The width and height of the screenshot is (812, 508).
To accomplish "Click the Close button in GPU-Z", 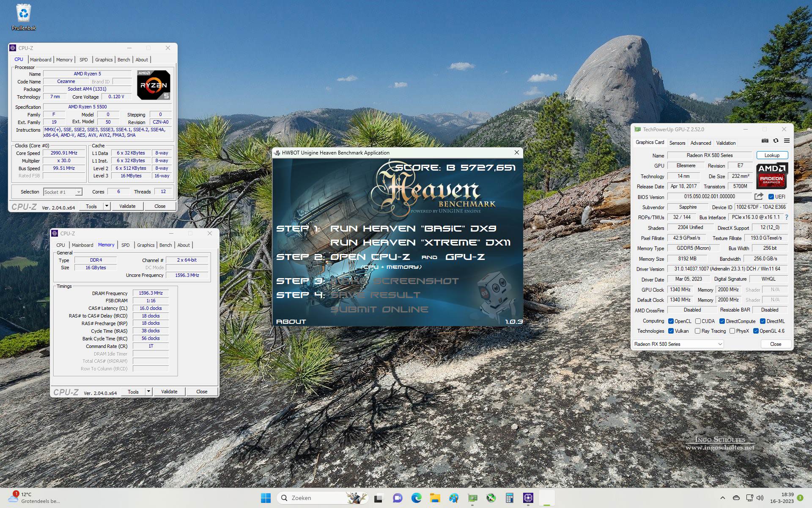I will 776,344.
